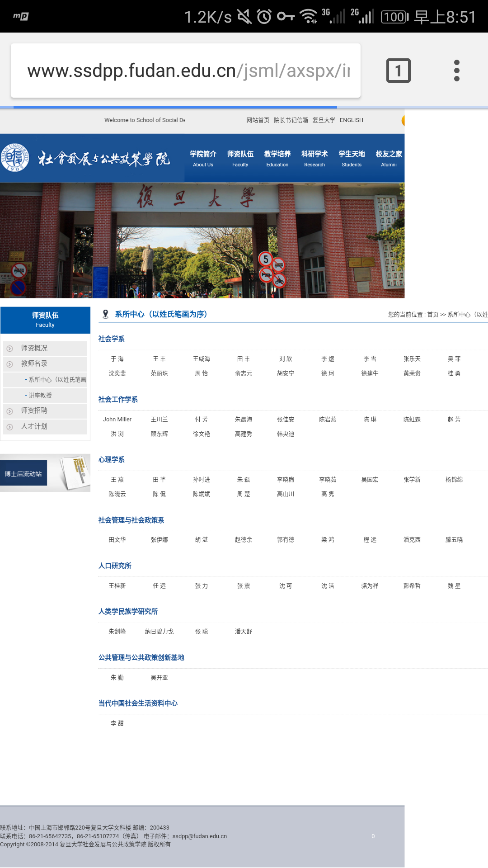Open 学院简介 About Us menu
The height and width of the screenshot is (868, 488).
[203, 158]
